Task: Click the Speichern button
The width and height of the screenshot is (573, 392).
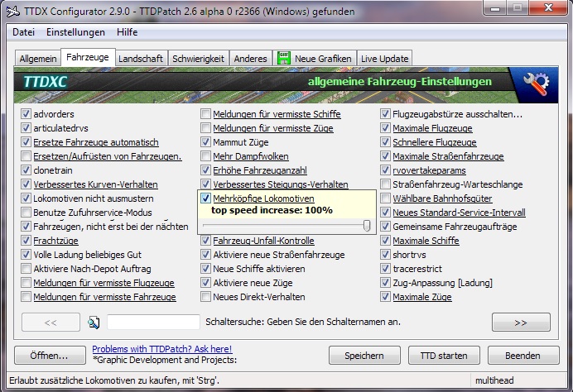Action: tap(364, 356)
